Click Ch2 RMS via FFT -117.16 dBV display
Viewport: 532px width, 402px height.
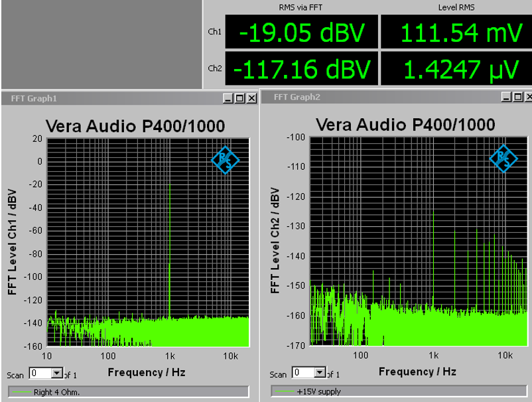pyautogui.click(x=302, y=68)
